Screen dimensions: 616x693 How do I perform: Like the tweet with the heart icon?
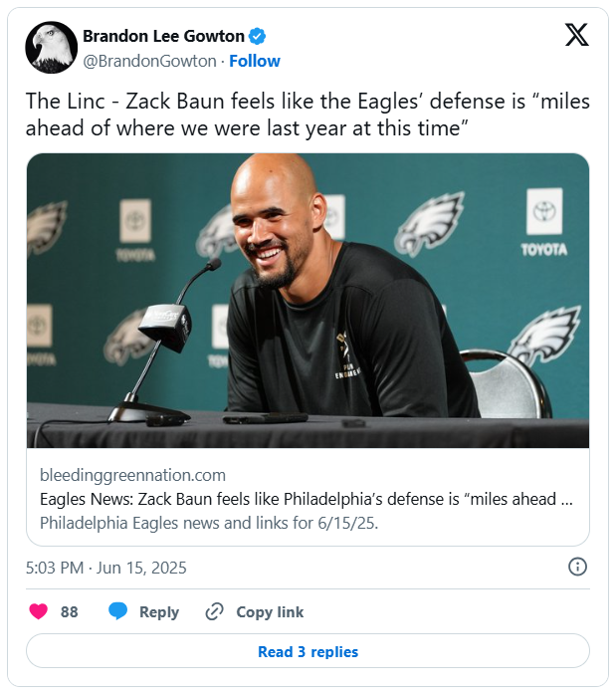[39, 612]
